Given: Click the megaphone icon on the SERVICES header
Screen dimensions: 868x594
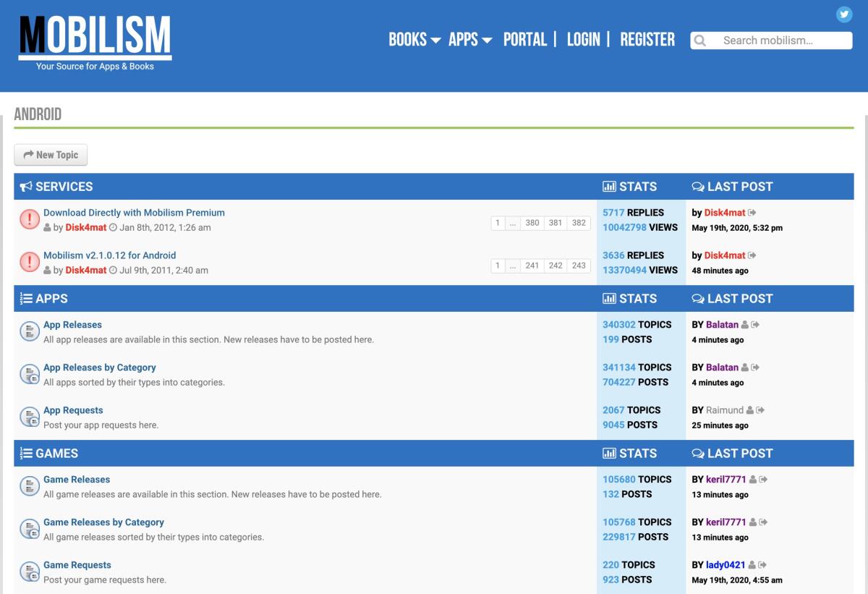Looking at the screenshot, I should [x=25, y=186].
